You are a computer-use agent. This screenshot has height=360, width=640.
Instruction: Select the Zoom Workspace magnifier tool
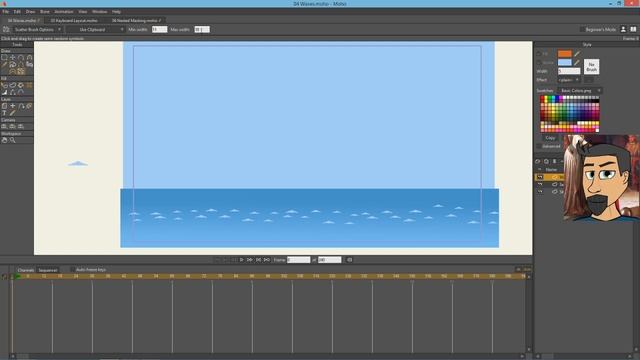pos(13,140)
